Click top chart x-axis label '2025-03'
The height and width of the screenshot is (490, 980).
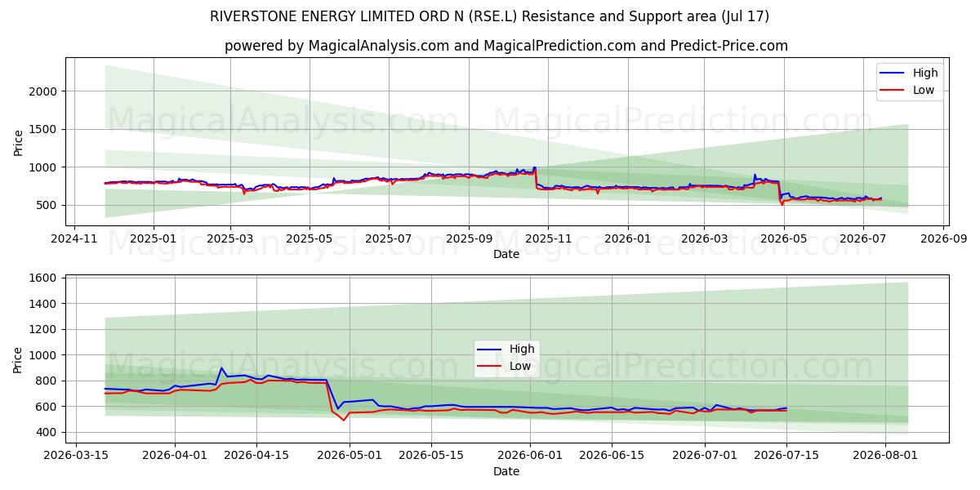[x=229, y=238]
